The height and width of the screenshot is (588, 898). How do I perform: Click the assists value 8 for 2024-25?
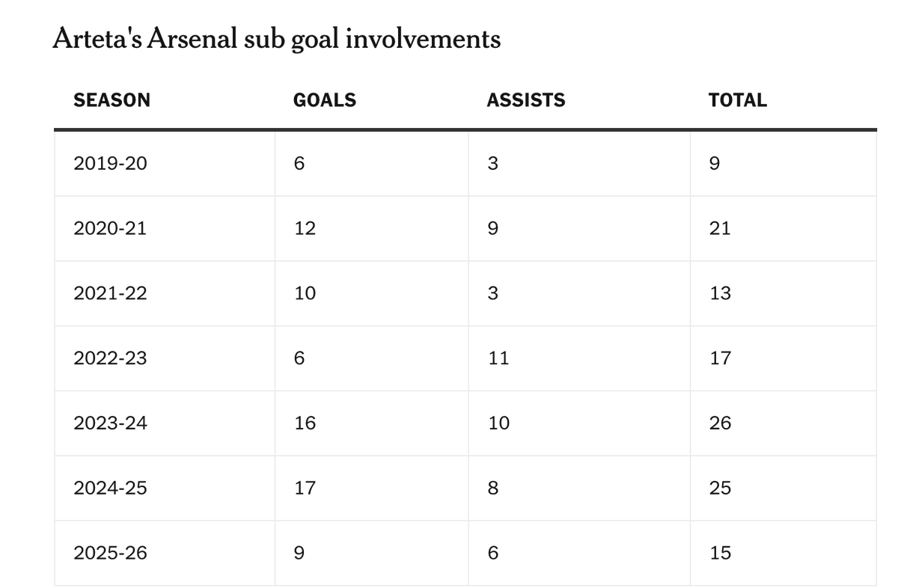point(492,489)
